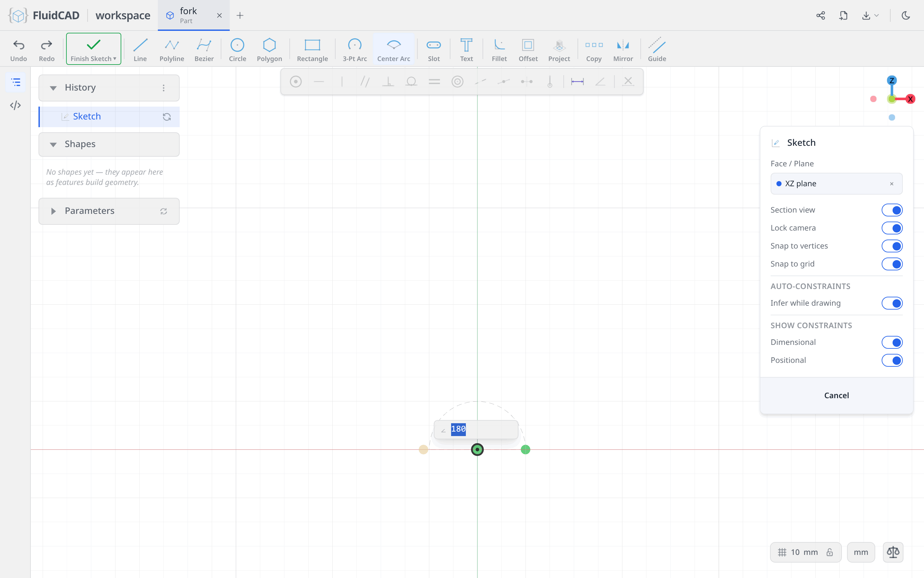Screen dimensions: 924x578
Task: Click the angle input field showing 180
Action: tap(476, 429)
